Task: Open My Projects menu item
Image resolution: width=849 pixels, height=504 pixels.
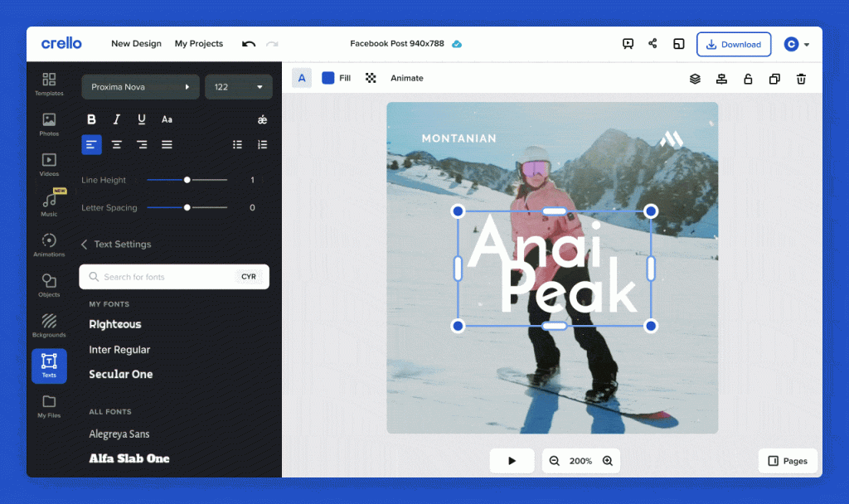Action: (199, 43)
